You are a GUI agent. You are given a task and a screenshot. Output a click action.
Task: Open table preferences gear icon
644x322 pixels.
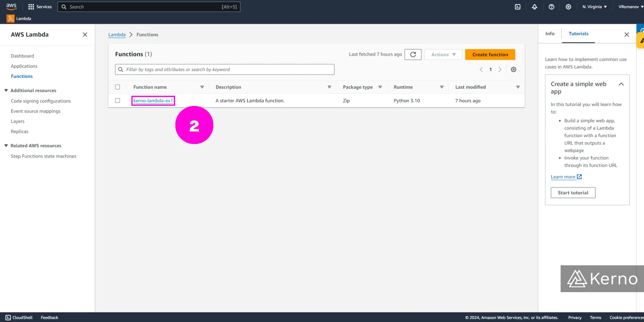tap(514, 69)
